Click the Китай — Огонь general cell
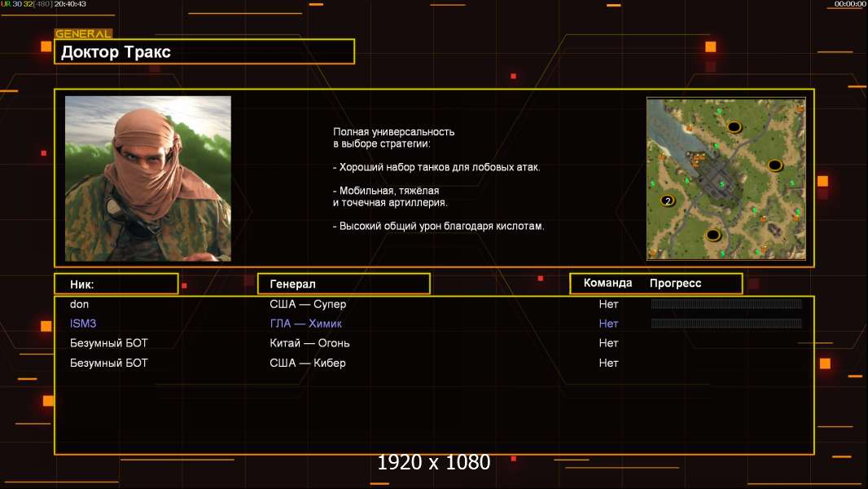The height and width of the screenshot is (489, 868). click(309, 343)
